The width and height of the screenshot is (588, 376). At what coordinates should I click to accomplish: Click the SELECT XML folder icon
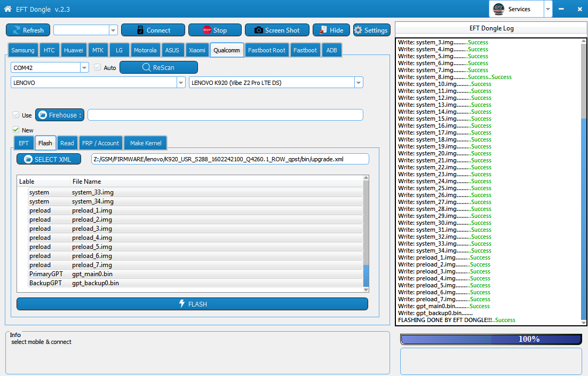pyautogui.click(x=28, y=159)
